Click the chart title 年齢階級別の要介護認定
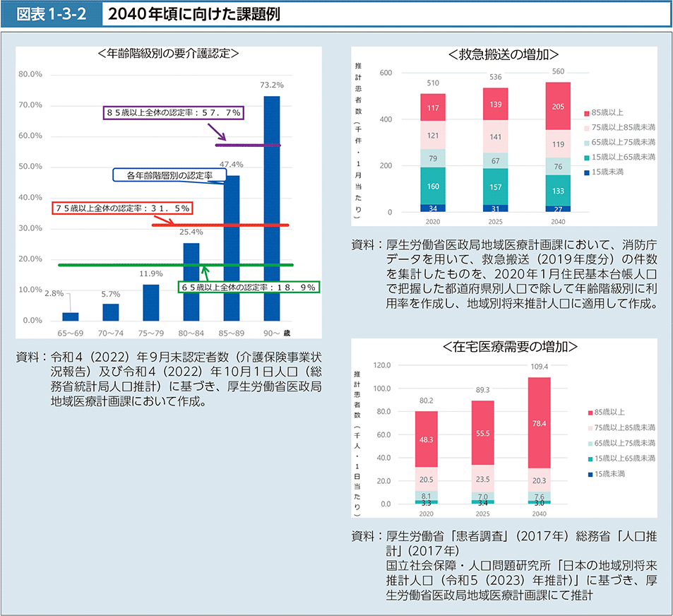 (x=168, y=53)
